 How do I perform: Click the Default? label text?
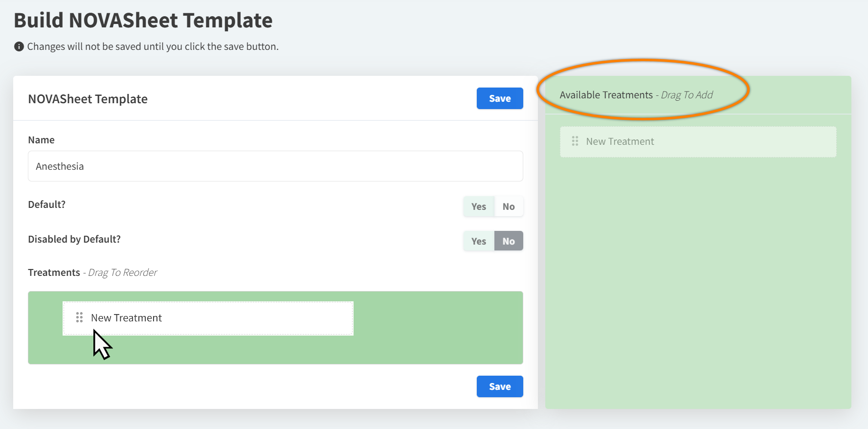[46, 204]
